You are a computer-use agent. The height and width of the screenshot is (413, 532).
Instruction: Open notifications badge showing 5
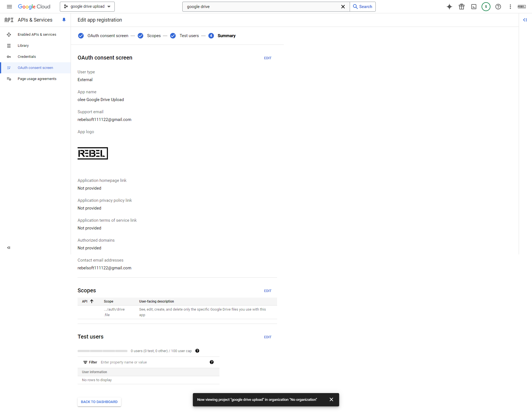486,7
